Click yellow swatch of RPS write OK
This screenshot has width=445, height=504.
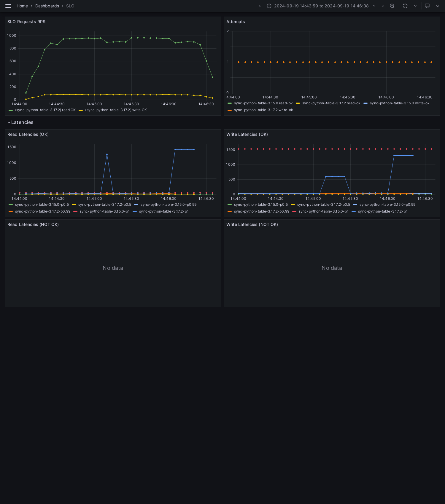click(81, 110)
